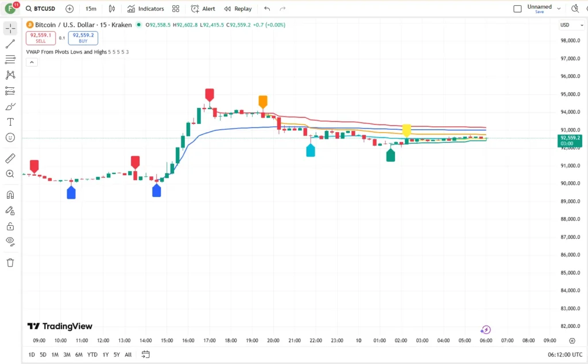This screenshot has width=588, height=364.
Task: Switch to the YTD time range
Action: click(92, 355)
